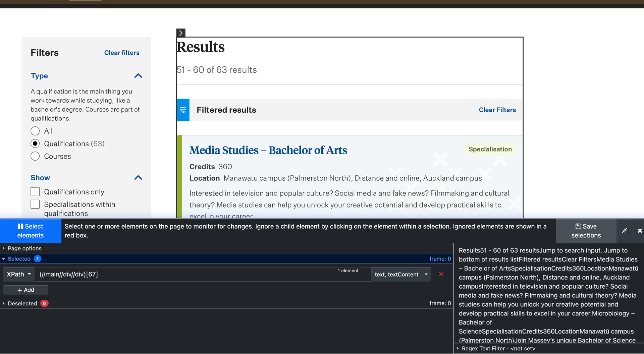Close the element selector toolbar

point(639,231)
